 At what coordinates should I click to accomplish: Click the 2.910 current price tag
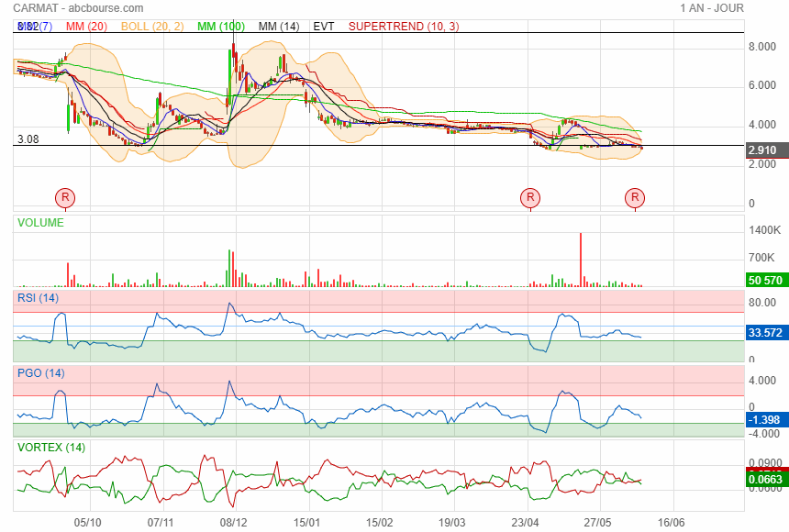click(x=762, y=150)
